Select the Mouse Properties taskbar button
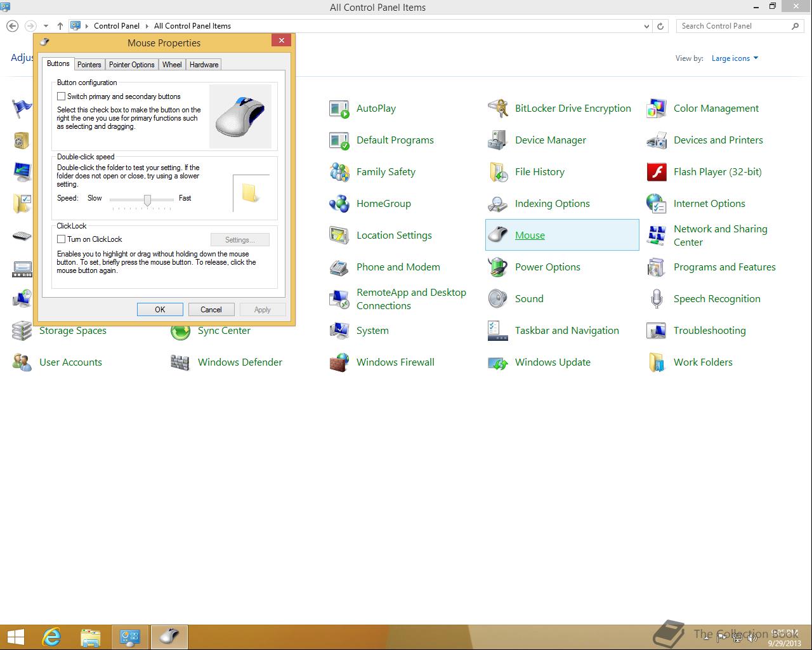Image resolution: width=812 pixels, height=650 pixels. coord(169,637)
